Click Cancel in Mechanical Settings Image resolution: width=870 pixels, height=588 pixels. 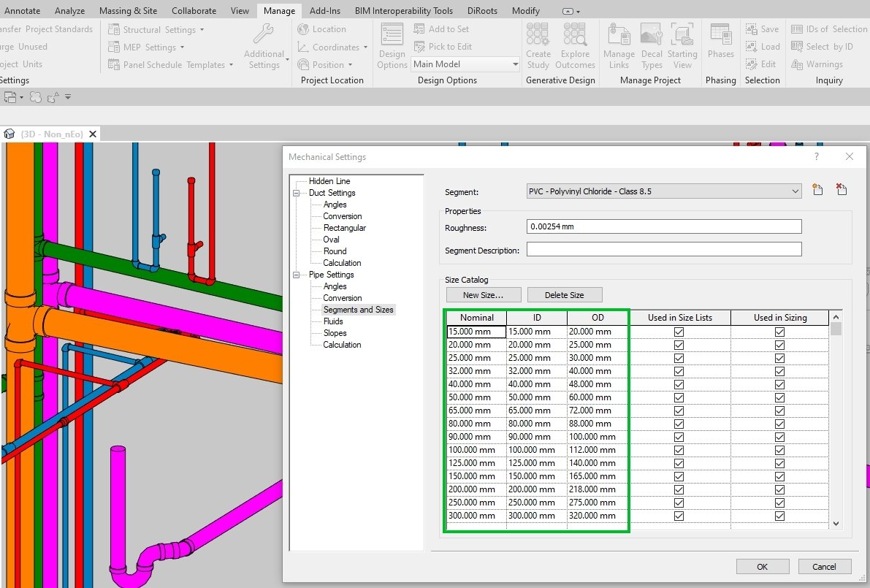824,566
